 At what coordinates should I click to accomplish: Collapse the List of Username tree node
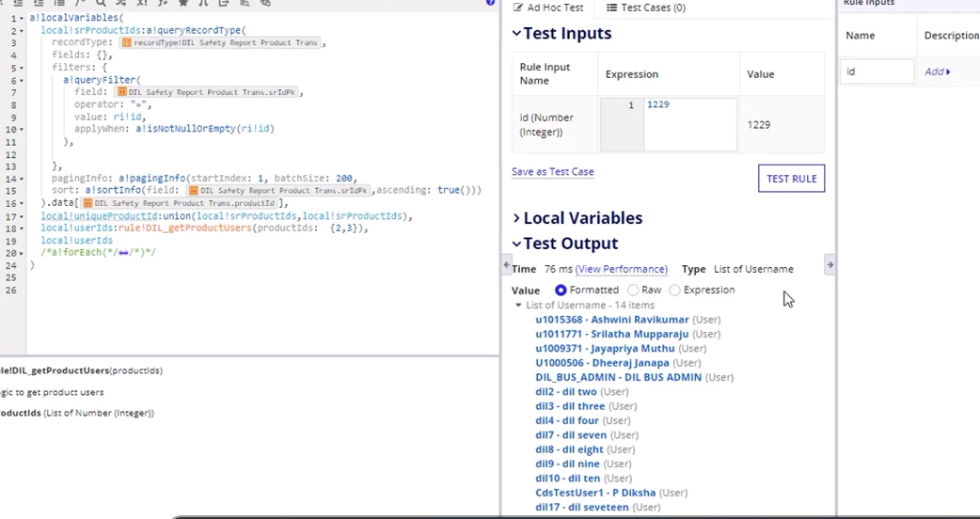[518, 306]
